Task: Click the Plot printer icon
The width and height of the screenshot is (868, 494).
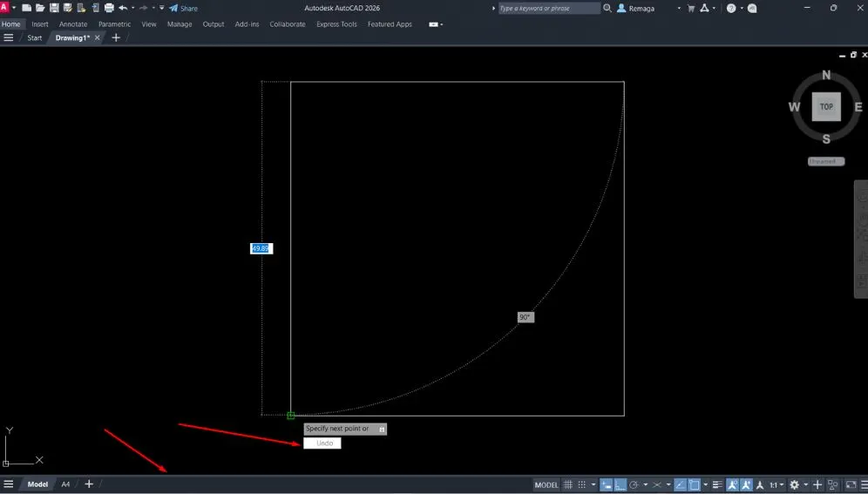Action: click(x=109, y=8)
